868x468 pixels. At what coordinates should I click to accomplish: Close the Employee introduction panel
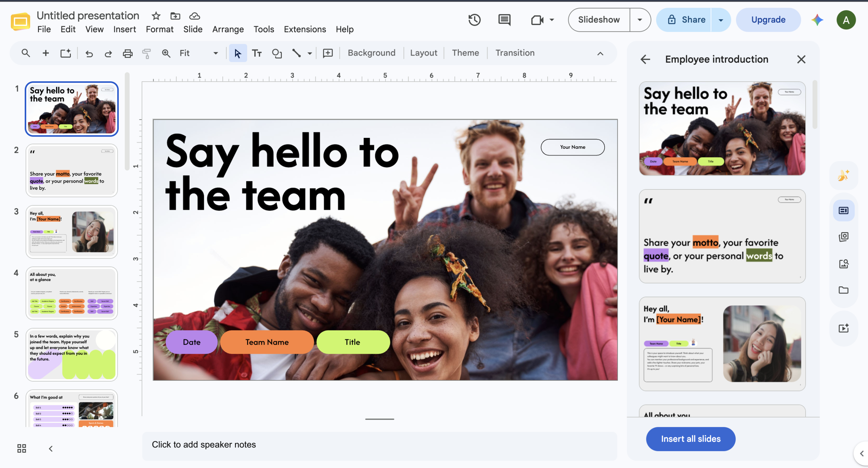click(x=801, y=59)
